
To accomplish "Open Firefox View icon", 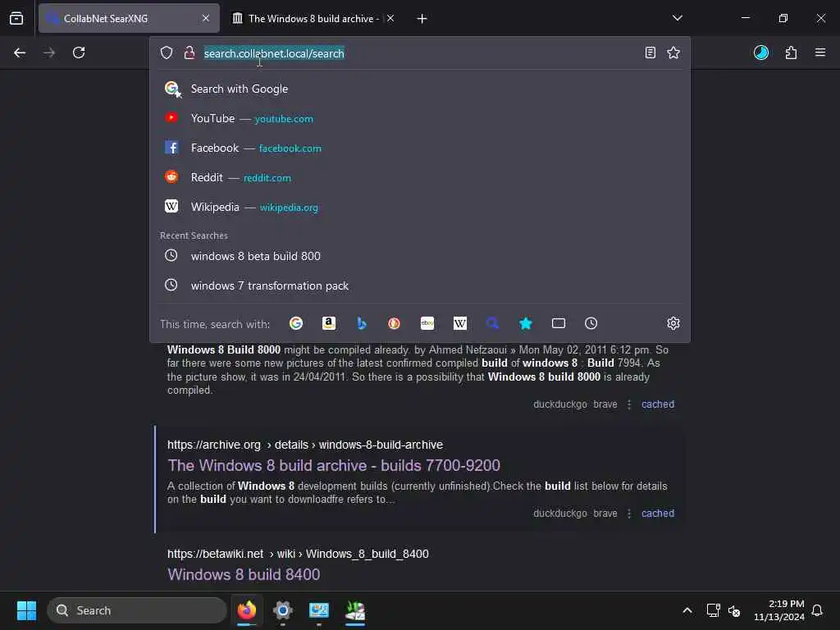I will coord(16,18).
